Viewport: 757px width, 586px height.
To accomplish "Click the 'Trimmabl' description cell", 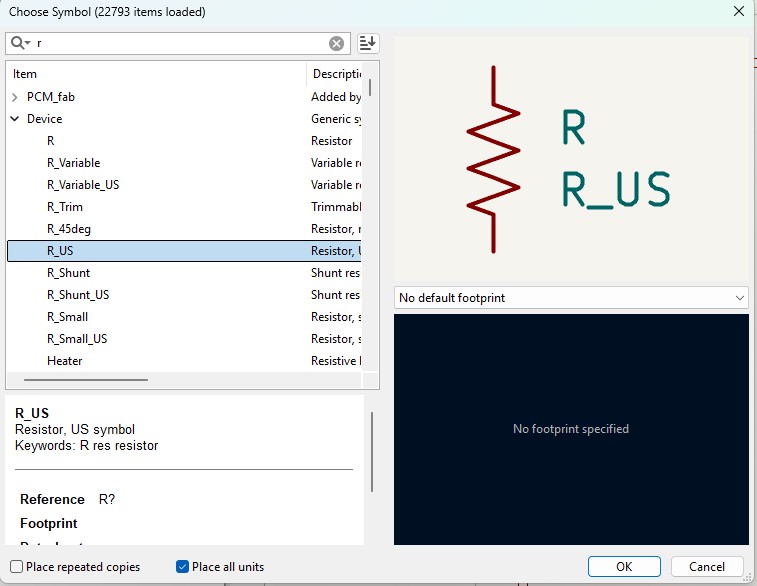I will tap(336, 207).
